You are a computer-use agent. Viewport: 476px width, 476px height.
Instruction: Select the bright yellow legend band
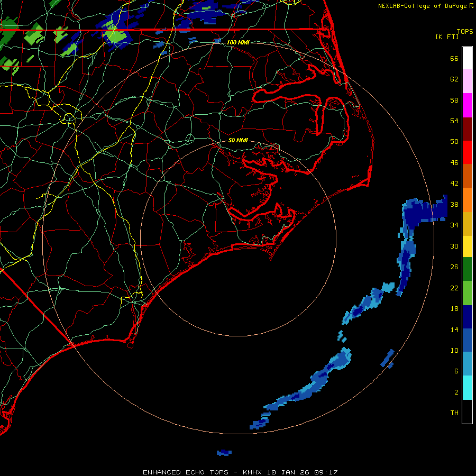(x=467, y=246)
